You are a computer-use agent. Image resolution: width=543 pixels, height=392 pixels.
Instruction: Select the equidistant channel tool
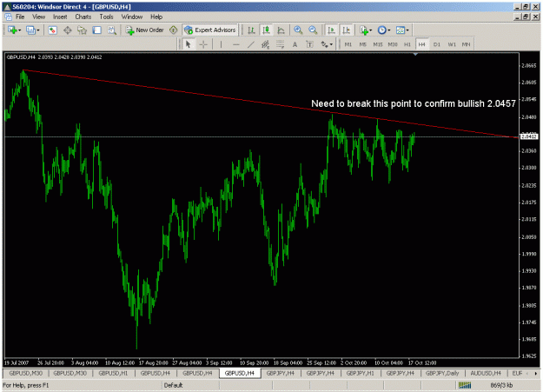265,44
